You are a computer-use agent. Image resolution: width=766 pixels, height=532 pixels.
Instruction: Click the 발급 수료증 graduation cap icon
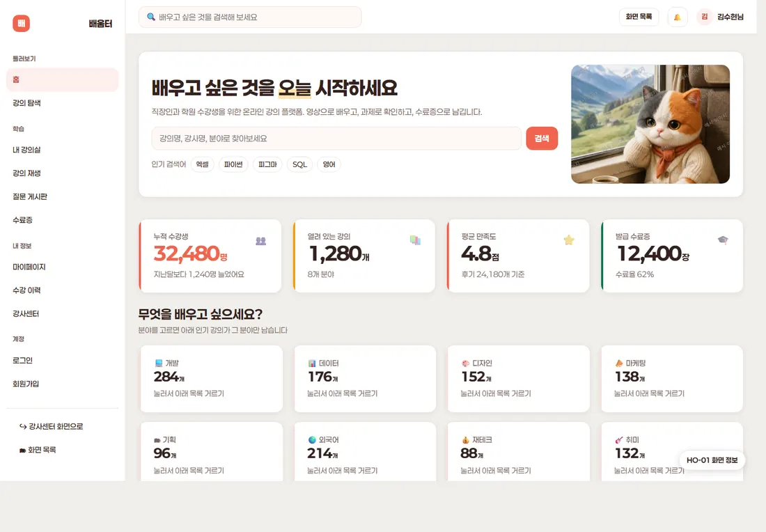pyautogui.click(x=723, y=240)
